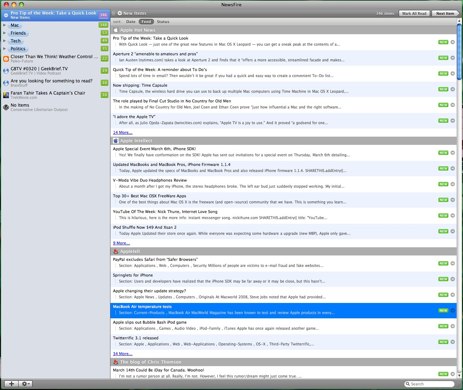Click the Conservative Libertarian Outpost feed icon

[x=6, y=107]
